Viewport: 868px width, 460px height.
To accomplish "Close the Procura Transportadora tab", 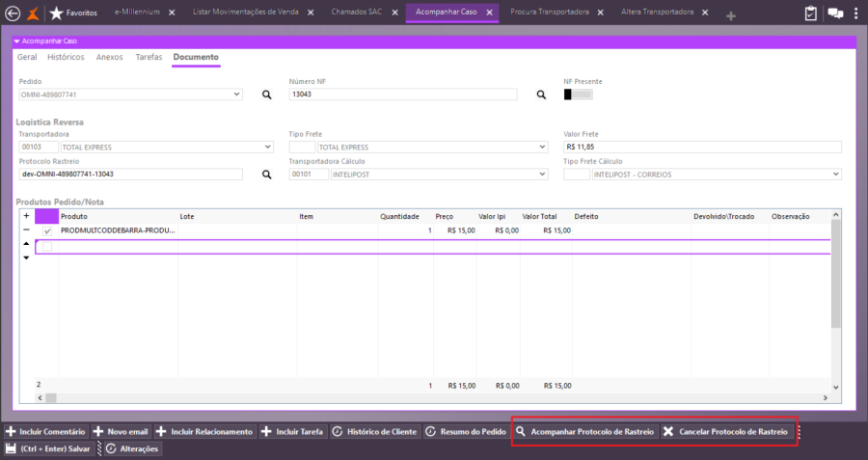I will [601, 13].
